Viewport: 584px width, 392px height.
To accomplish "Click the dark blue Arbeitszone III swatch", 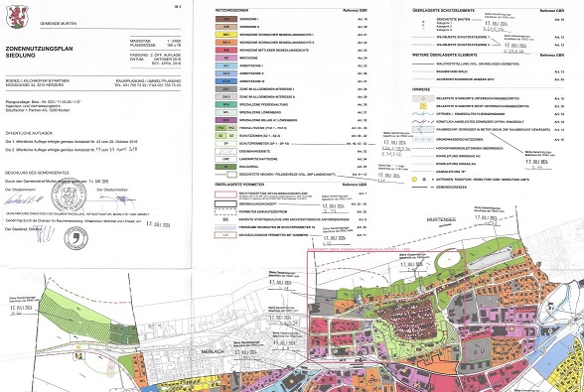I will click(225, 81).
